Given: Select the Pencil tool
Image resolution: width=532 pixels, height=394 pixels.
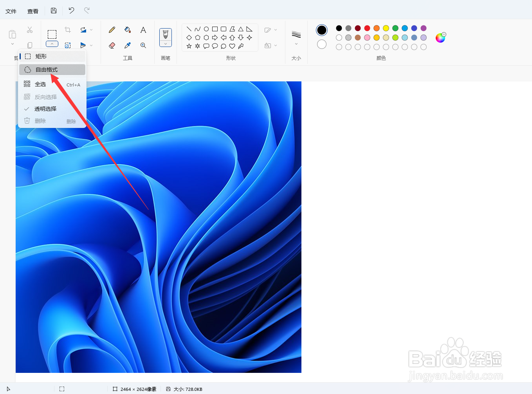Looking at the screenshot, I should click(112, 30).
